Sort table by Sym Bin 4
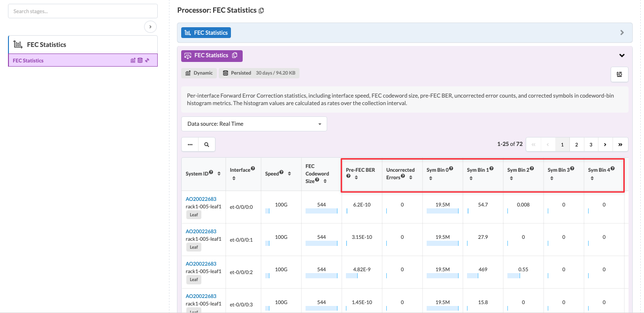Screen dimensions: 644x313 tap(592, 178)
